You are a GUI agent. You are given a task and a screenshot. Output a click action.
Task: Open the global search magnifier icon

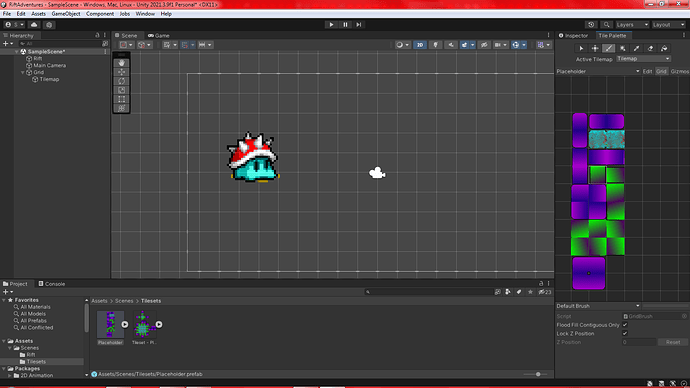point(606,25)
